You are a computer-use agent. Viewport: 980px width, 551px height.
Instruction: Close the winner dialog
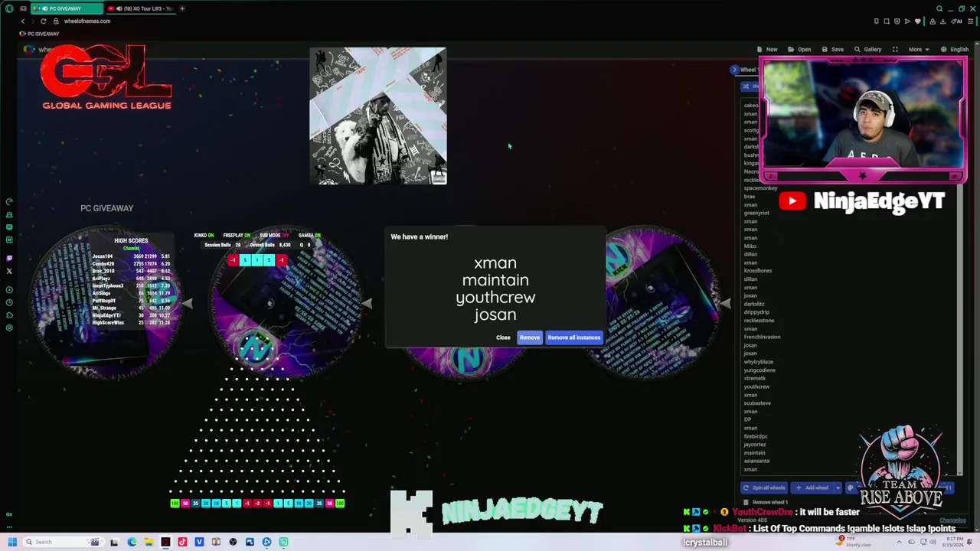coord(503,337)
